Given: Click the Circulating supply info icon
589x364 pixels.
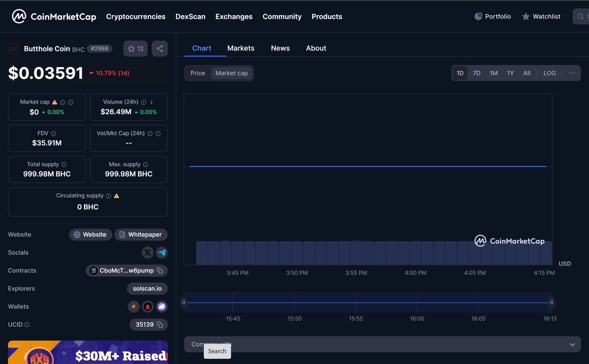Looking at the screenshot, I should pos(108,196).
